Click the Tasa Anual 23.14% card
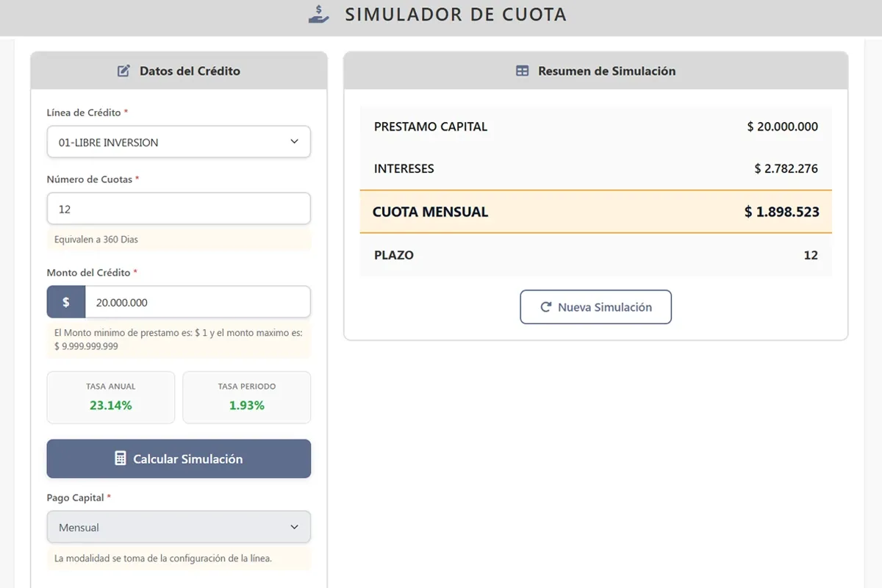The image size is (882, 588). [111, 397]
